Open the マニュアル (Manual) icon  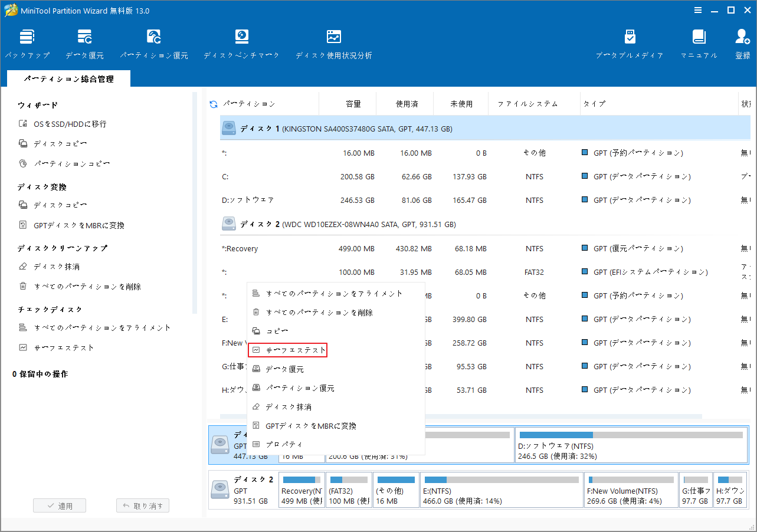pyautogui.click(x=699, y=44)
